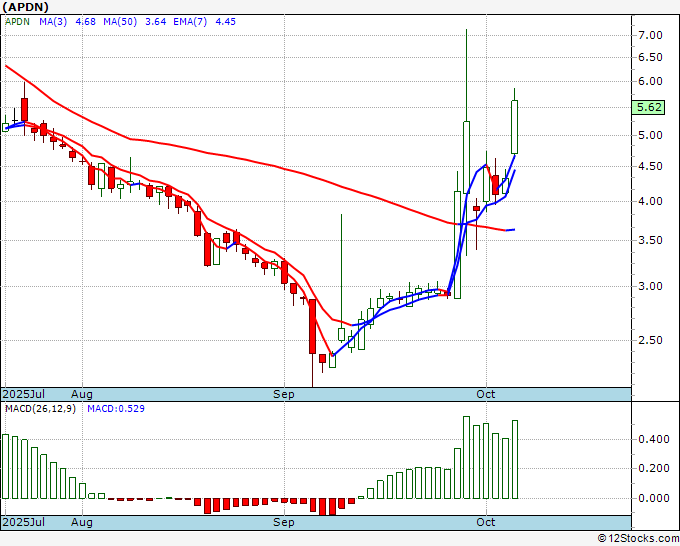This screenshot has height=546, width=680.
Task: Click the (APDN) chart title
Action: tap(25, 7)
